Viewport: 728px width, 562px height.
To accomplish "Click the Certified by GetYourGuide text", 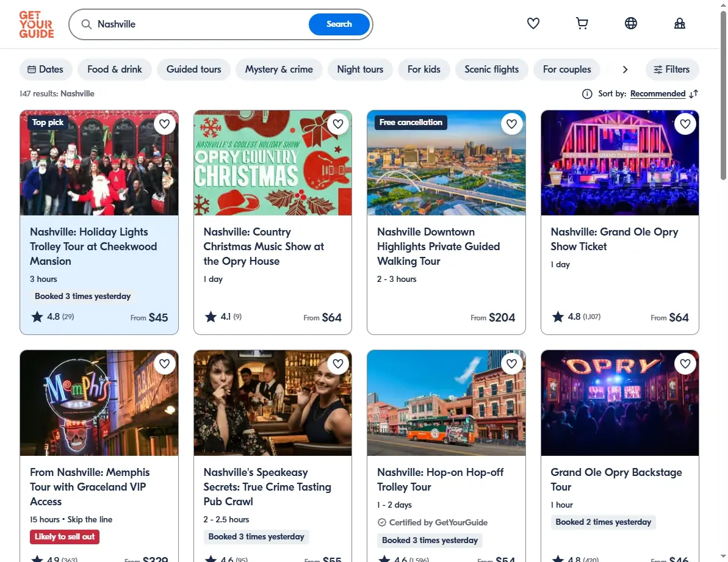I will [438, 522].
